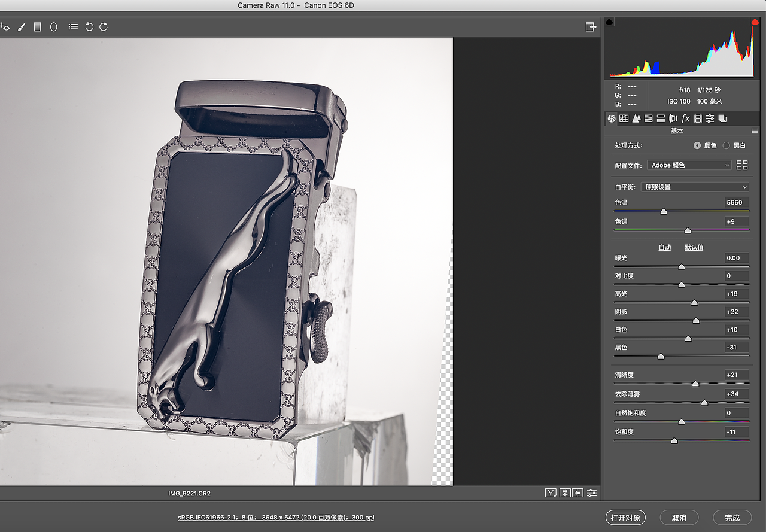This screenshot has height=532, width=766.
Task: Click the 曝光 slider handle
Action: tap(681, 267)
